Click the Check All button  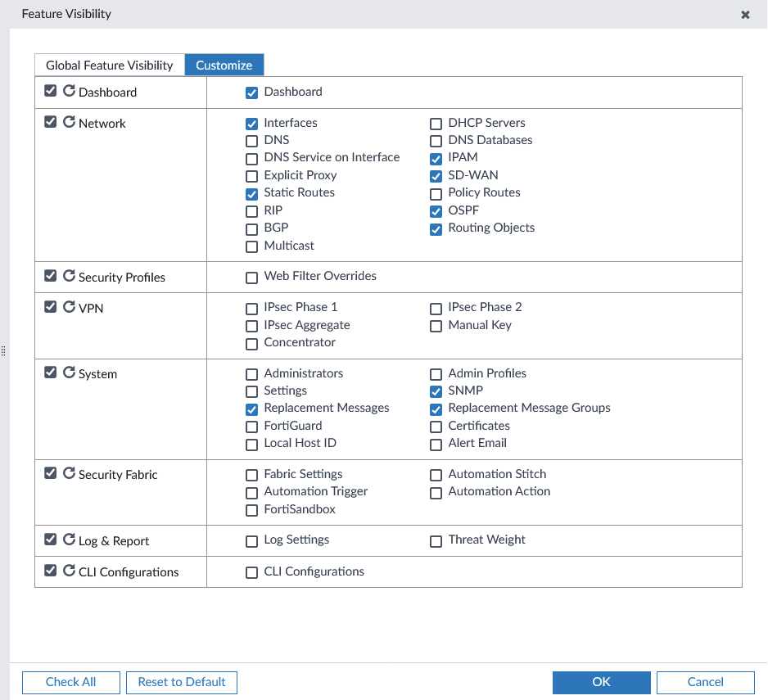click(71, 682)
